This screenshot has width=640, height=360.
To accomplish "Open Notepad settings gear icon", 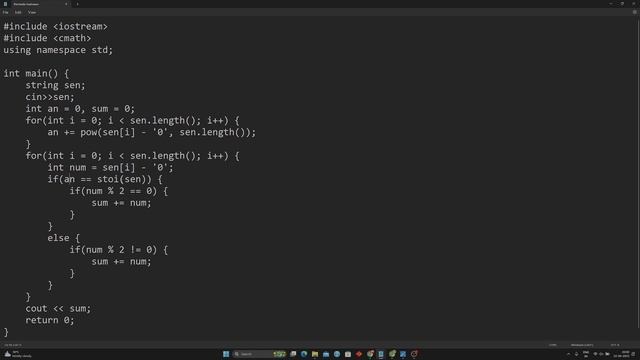I will (x=634, y=12).
